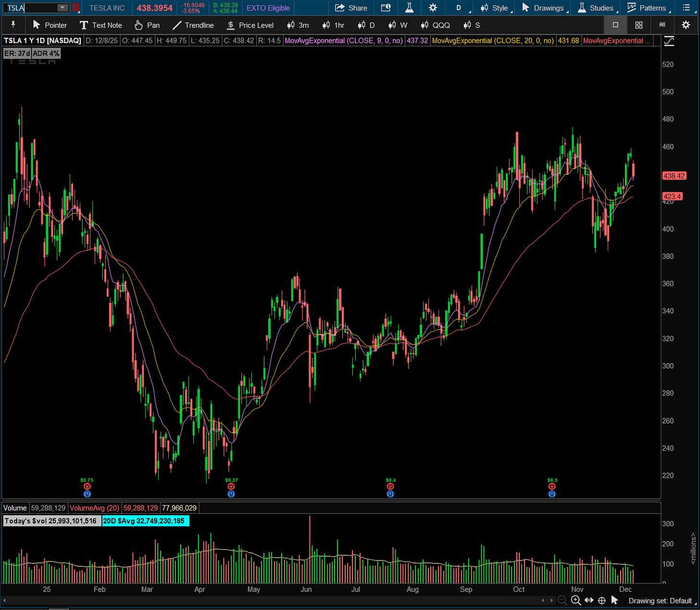Click earnings phone icon under $0.4
The image size is (700, 610).
pos(390,487)
